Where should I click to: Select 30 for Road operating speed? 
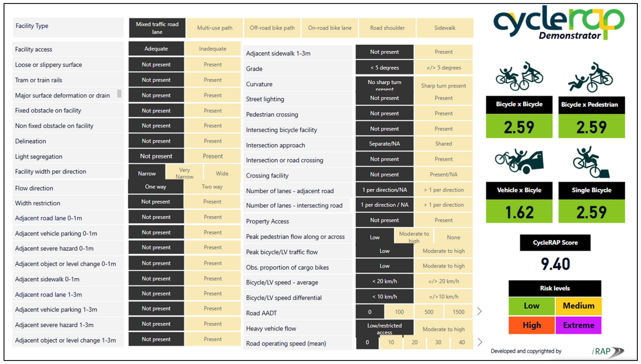438,342
